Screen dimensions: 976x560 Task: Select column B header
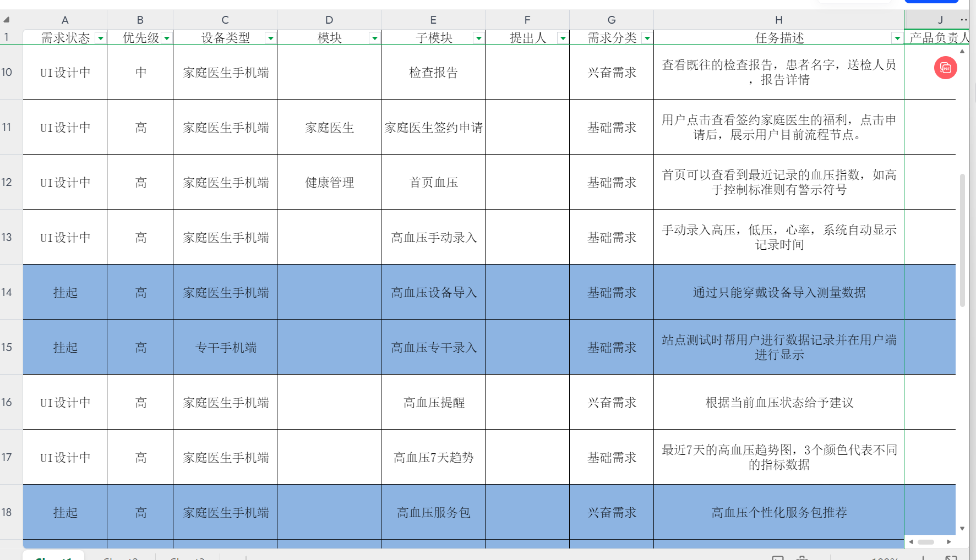pos(140,20)
